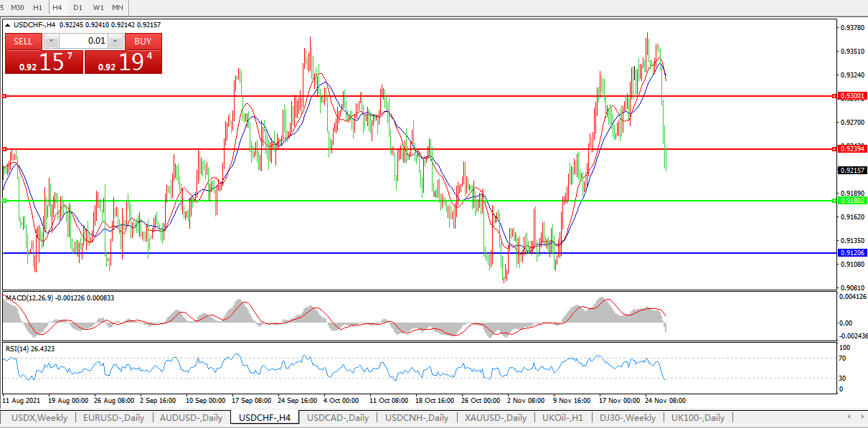Switch to the UKOil-,H1 tab
Image resolution: width=868 pixels, height=428 pixels.
point(563,417)
